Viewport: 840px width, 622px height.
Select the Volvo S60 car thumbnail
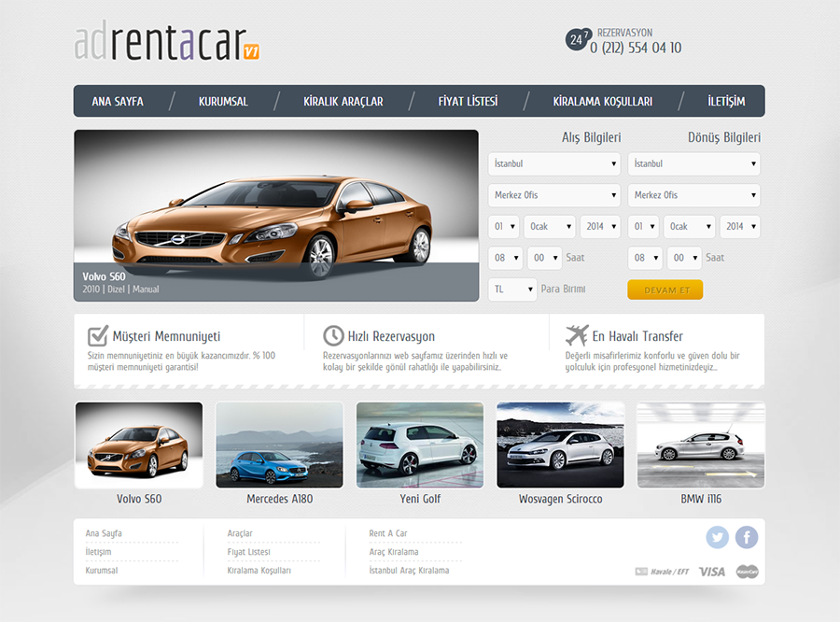pyautogui.click(x=139, y=445)
